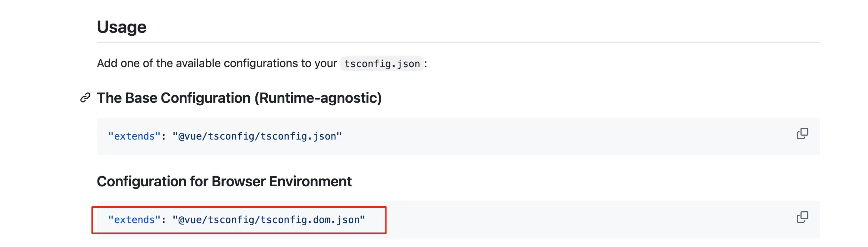This screenshot has width=868, height=247.
Task: Click The Base Configuration (Runtime-agnostic) heading
Action: pos(240,97)
